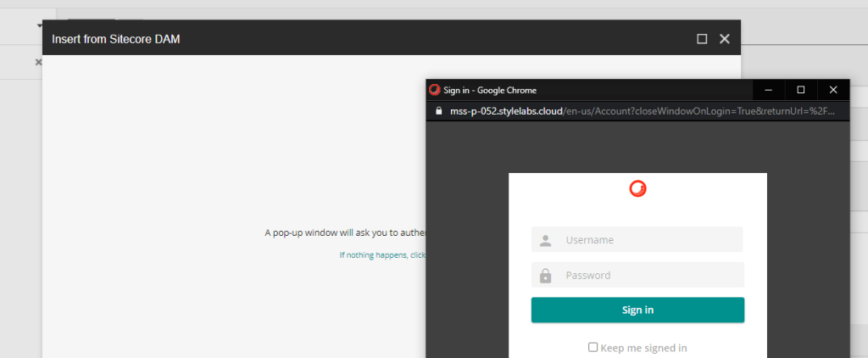Minimize the Sign in Chrome popup window
Screen dimensions: 868x358
click(x=769, y=90)
